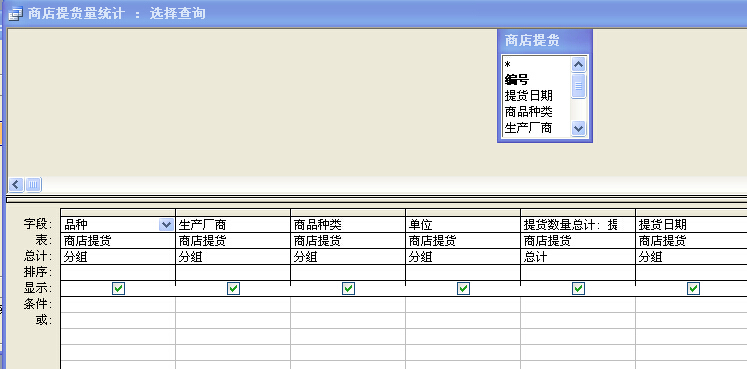Image resolution: width=747 pixels, height=369 pixels.
Task: Click the query window icon in title bar
Action: coord(15,14)
